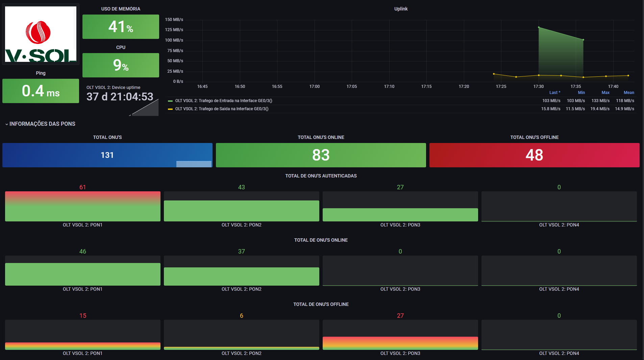Image resolution: width=644 pixels, height=360 pixels.
Task: Click the Device uptime sparkline corner
Action: (x=145, y=108)
